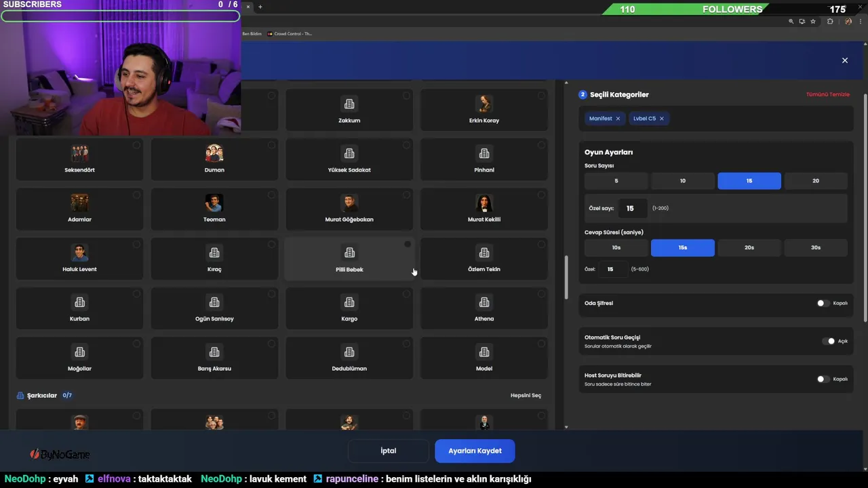Set question count to 5
This screenshot has height=488, width=868.
[616, 181]
